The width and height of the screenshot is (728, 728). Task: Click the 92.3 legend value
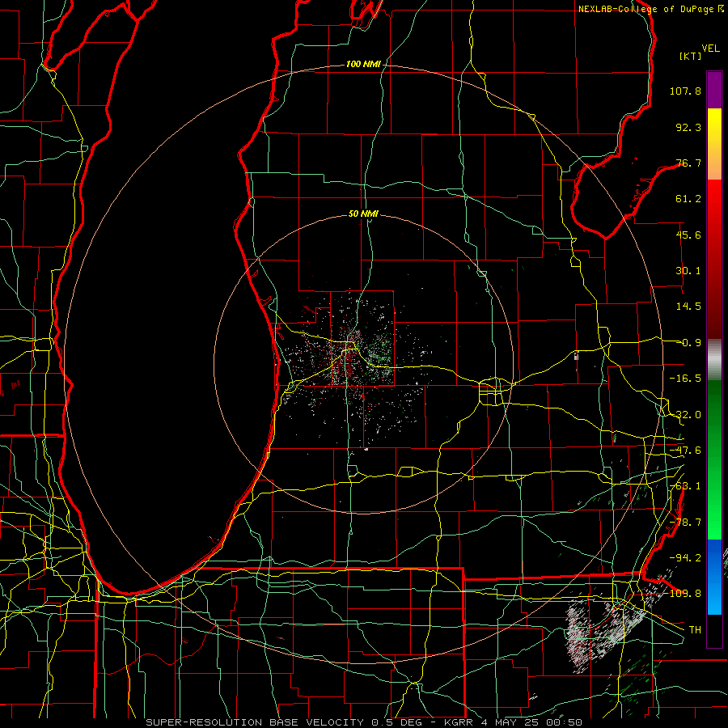688,127
